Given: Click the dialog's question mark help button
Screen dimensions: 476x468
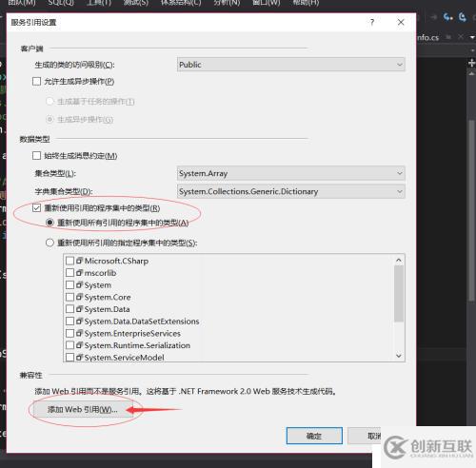Looking at the screenshot, I should (372, 22).
